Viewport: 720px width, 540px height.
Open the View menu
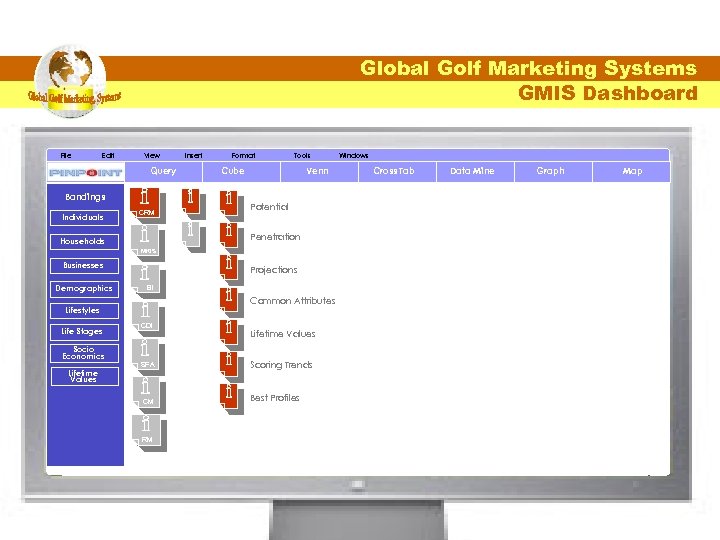tap(152, 155)
